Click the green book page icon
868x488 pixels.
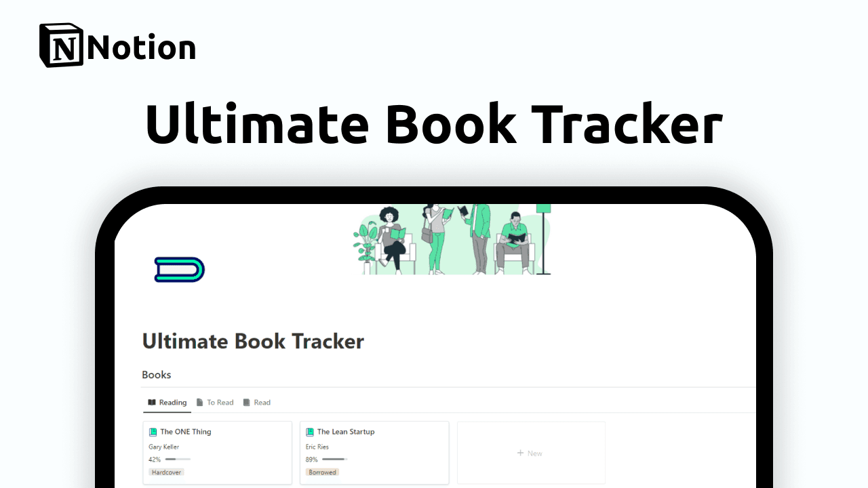tap(180, 270)
